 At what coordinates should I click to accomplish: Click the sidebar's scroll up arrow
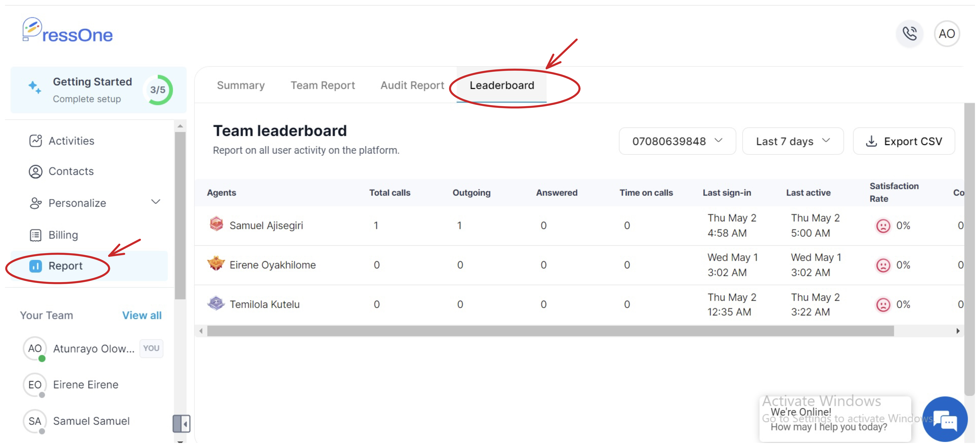click(x=180, y=126)
